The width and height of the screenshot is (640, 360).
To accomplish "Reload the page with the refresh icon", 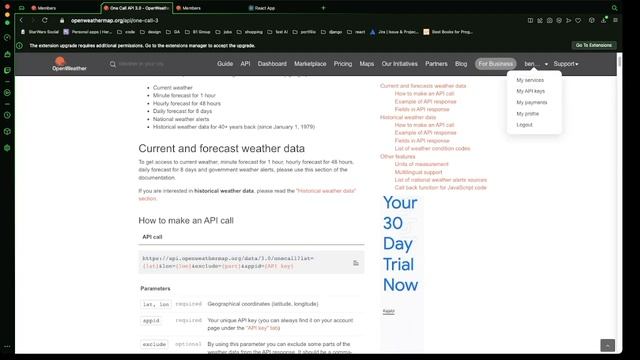I will (x=45, y=20).
